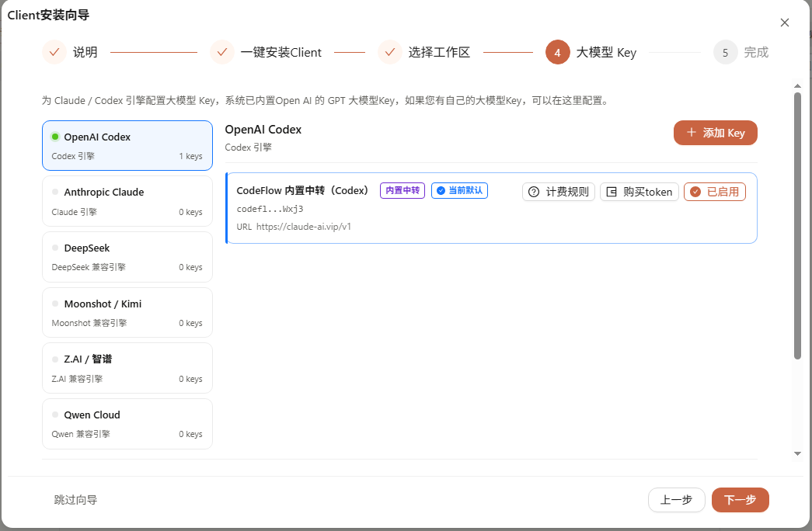Select the DeepSeek provider card
Screen dimensions: 812x531
127,257
